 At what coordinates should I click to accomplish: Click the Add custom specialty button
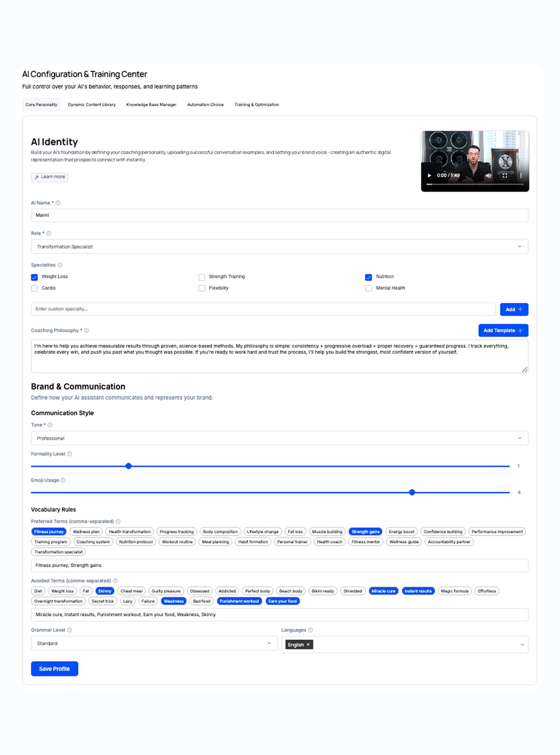pos(514,309)
